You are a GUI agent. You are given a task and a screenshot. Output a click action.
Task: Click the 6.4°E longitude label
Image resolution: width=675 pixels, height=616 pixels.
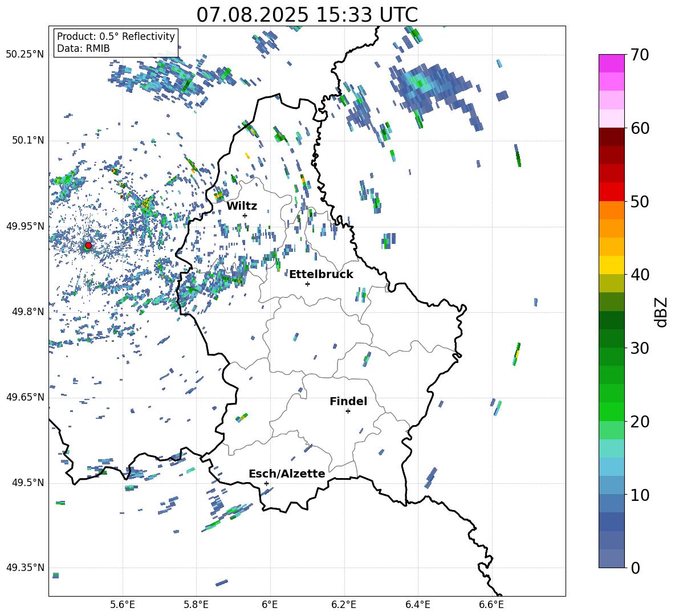tap(417, 605)
